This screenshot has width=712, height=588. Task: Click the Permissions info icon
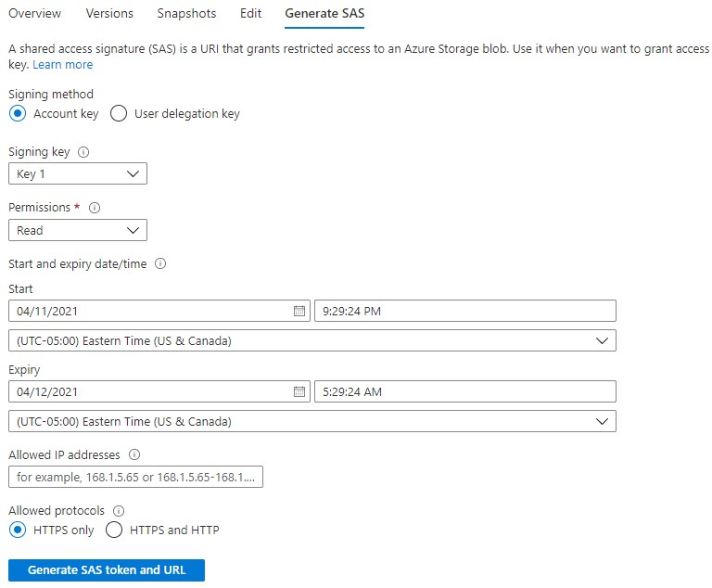[x=95, y=208]
